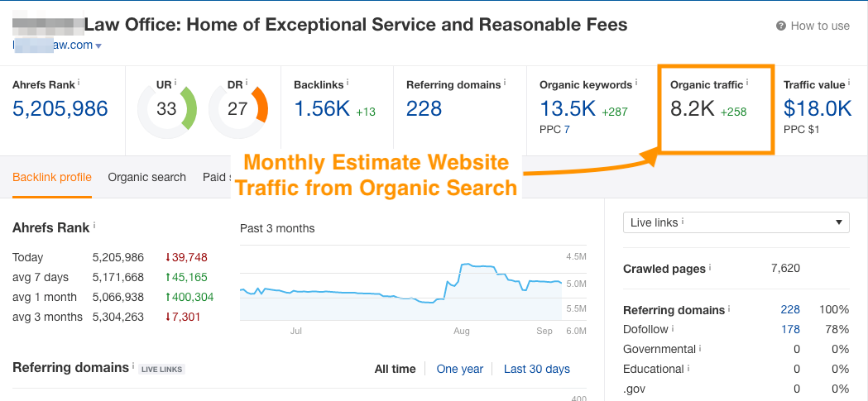Image resolution: width=868 pixels, height=401 pixels.
Task: Click the page title Law Office heading
Action: [356, 25]
